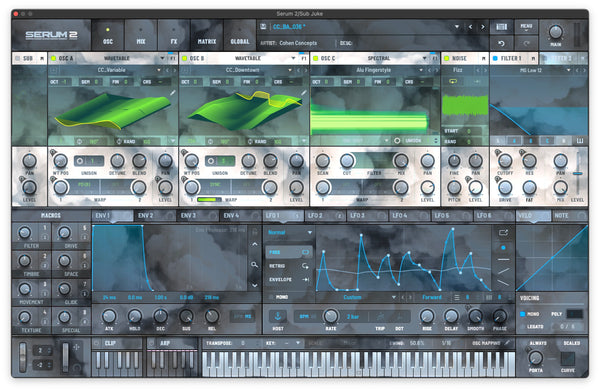Open the keyboard KEY dropdown
The height and width of the screenshot is (391, 600).
pos(298,343)
